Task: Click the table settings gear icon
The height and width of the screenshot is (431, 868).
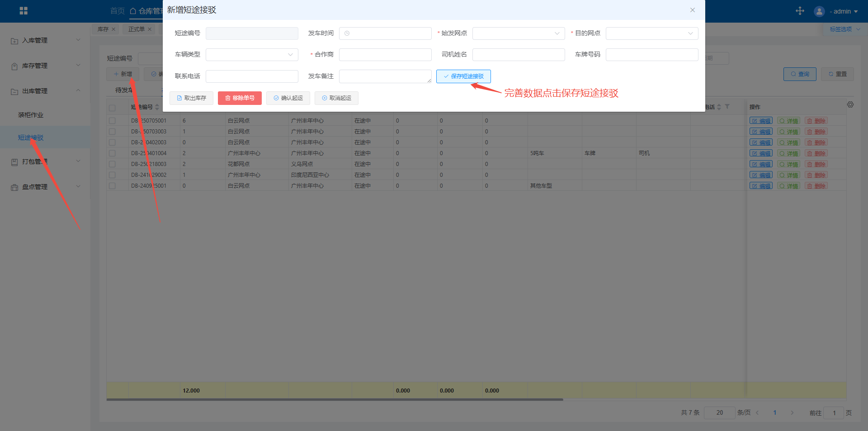Action: [x=850, y=104]
